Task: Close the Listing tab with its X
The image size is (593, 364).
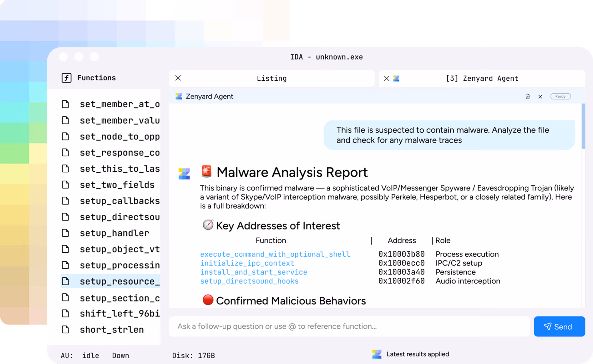Action: pos(178,78)
